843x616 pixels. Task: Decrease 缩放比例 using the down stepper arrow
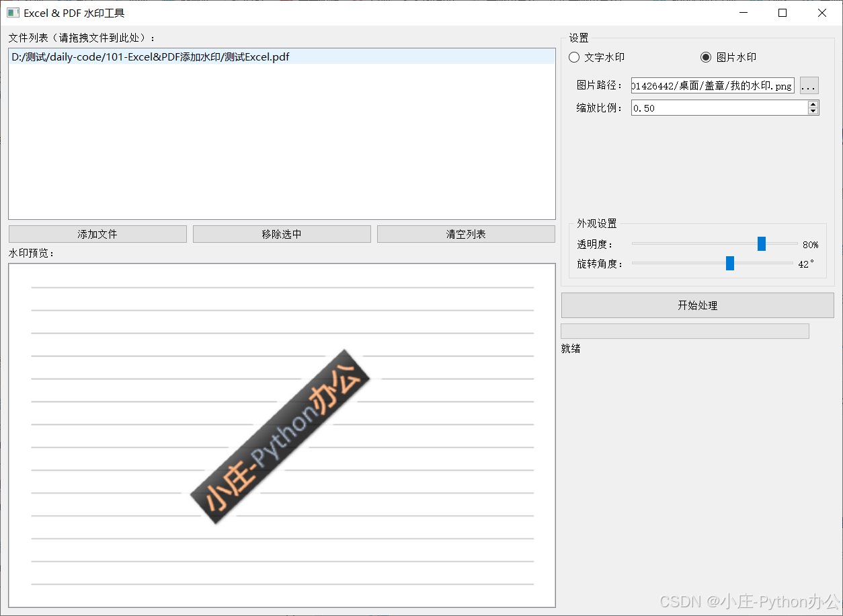click(x=813, y=111)
